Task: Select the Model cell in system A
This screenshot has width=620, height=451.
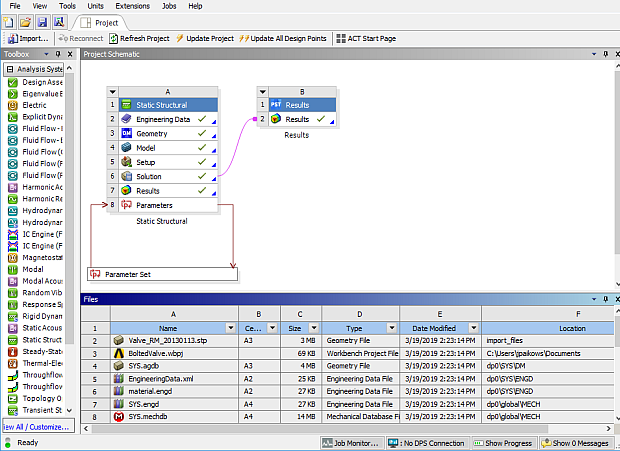Action: [147, 147]
